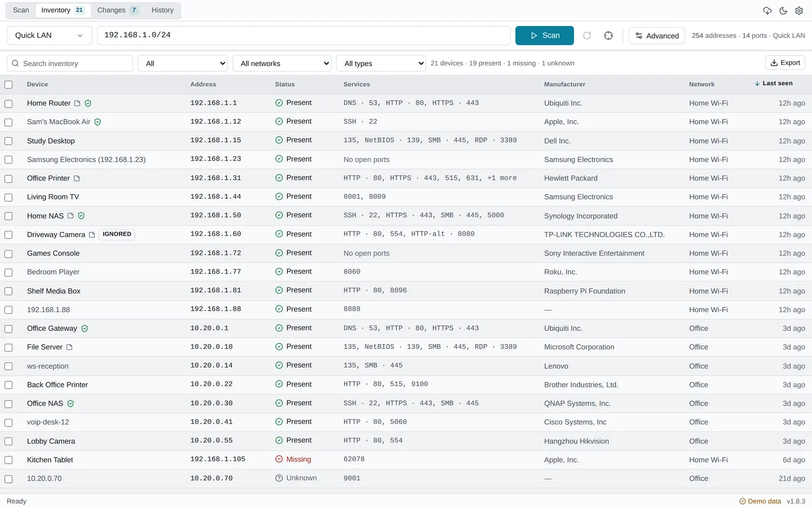Click the 192.168.1.105 address cell

click(x=218, y=459)
